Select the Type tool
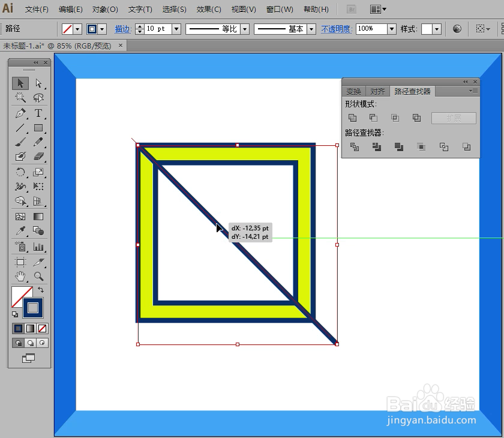Viewport: 504px width, 438px height. pos(38,113)
